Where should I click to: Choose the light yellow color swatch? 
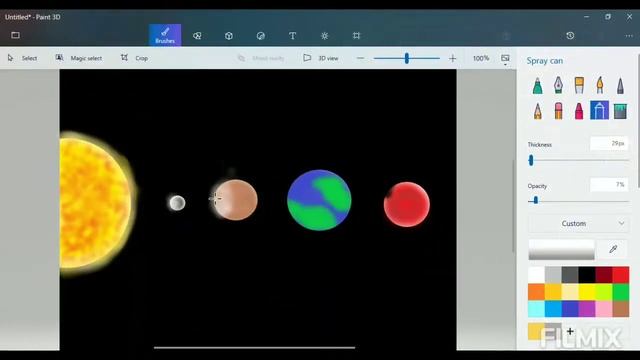570,292
